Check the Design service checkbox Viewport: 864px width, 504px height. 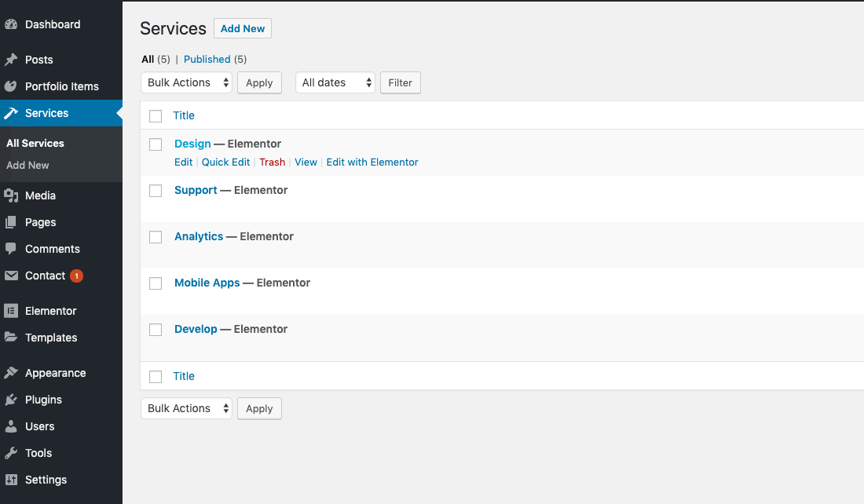tap(156, 144)
